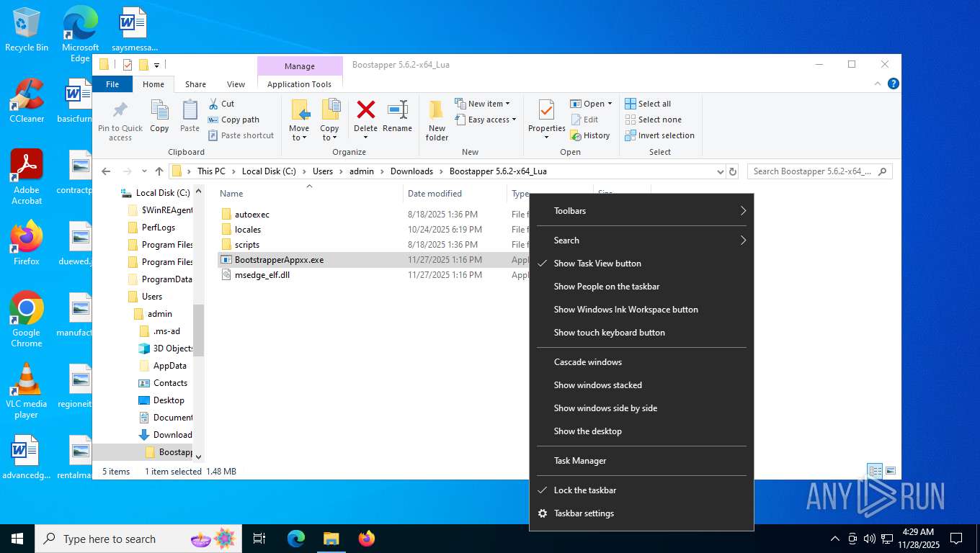Screen dimensions: 980x553
Task: Toggle Show Windows Ink Workspace button
Action: click(641, 310)
